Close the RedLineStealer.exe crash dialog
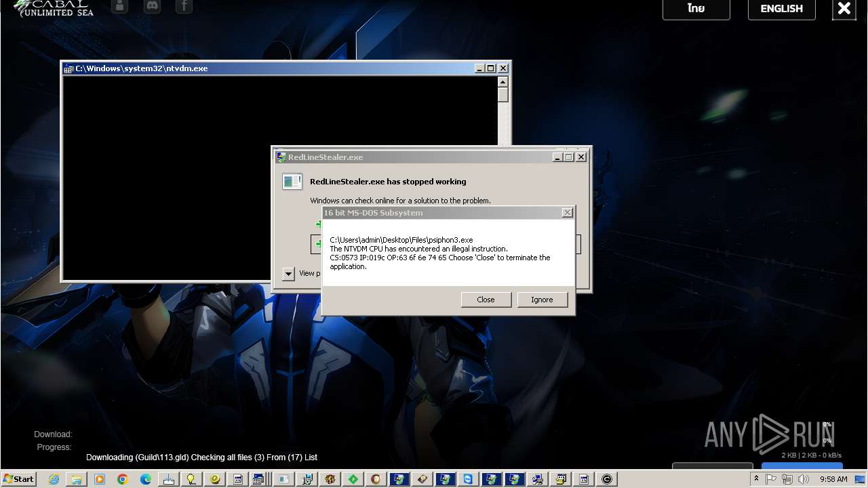This screenshot has width=868, height=488. pyautogui.click(x=581, y=157)
